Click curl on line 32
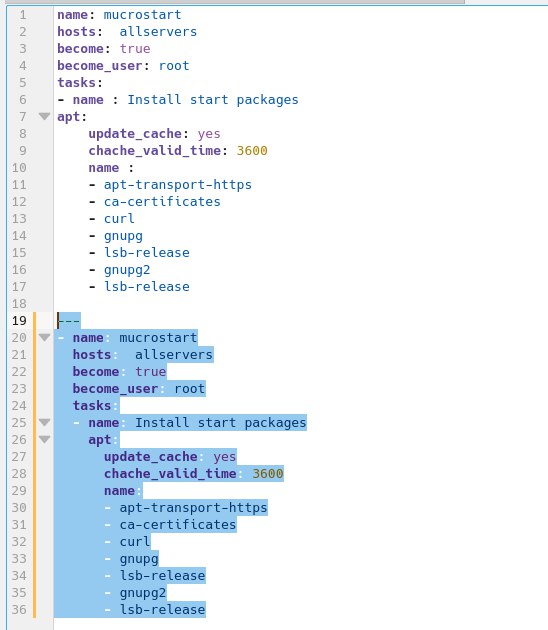The image size is (548, 630). [x=135, y=542]
